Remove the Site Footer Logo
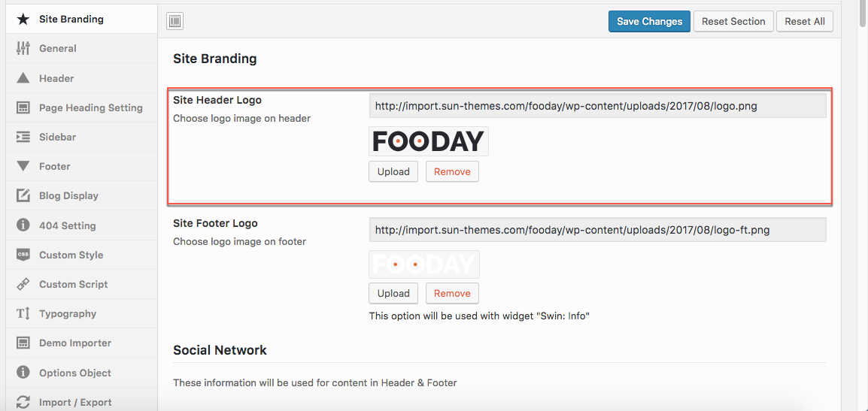The image size is (868, 411). pyautogui.click(x=452, y=293)
